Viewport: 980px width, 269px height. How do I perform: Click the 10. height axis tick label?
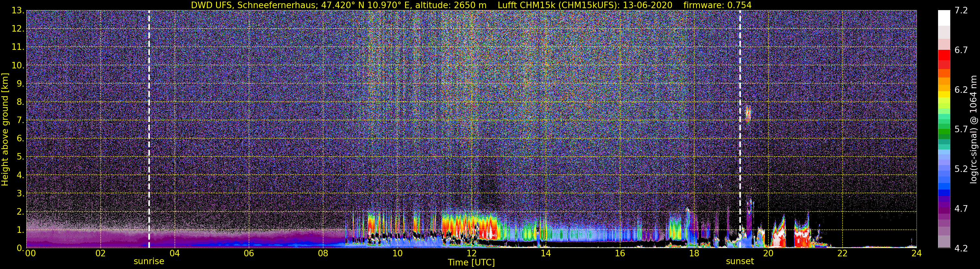(18, 65)
